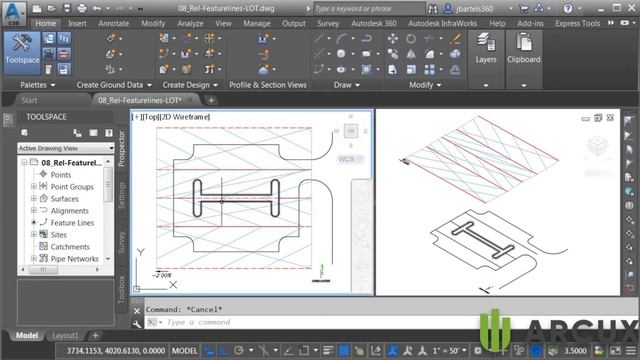Click the [Top] view control label
This screenshot has width=640, height=360.
152,117
